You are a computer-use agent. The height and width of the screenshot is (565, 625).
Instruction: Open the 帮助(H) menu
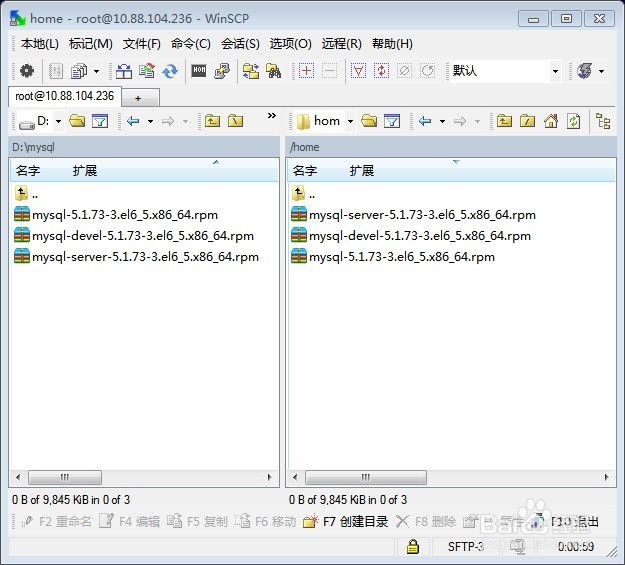click(x=392, y=43)
